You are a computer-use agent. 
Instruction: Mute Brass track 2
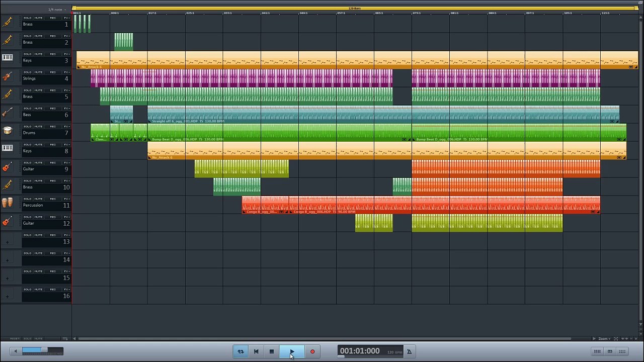click(x=39, y=36)
